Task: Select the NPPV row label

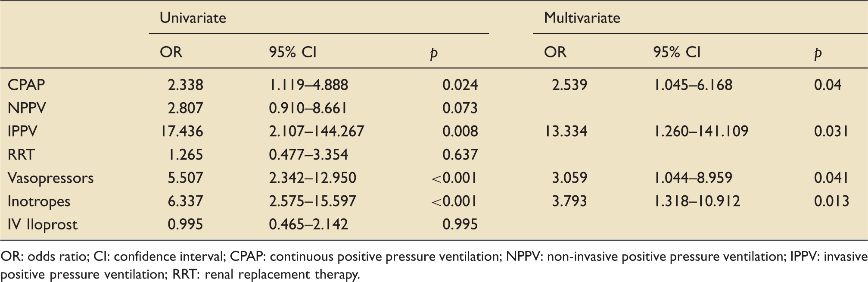Action: tap(27, 108)
